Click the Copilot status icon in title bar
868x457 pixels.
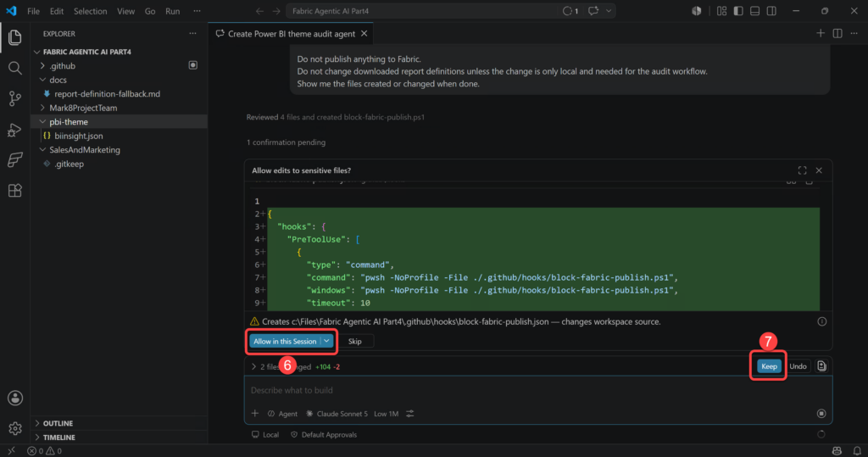click(697, 11)
